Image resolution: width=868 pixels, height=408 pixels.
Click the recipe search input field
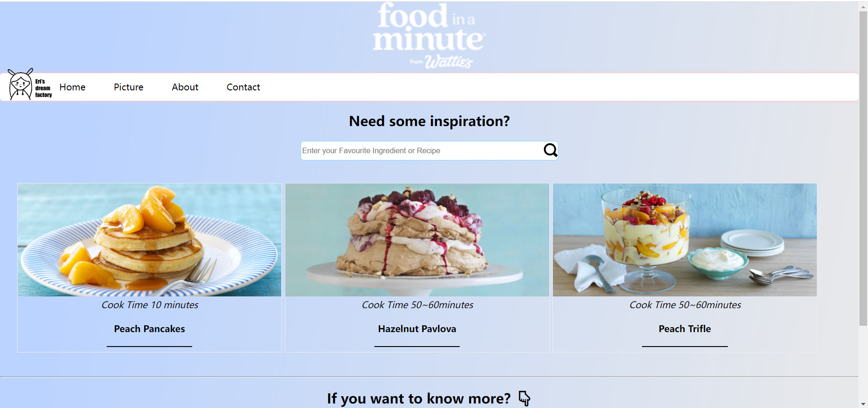(x=420, y=150)
